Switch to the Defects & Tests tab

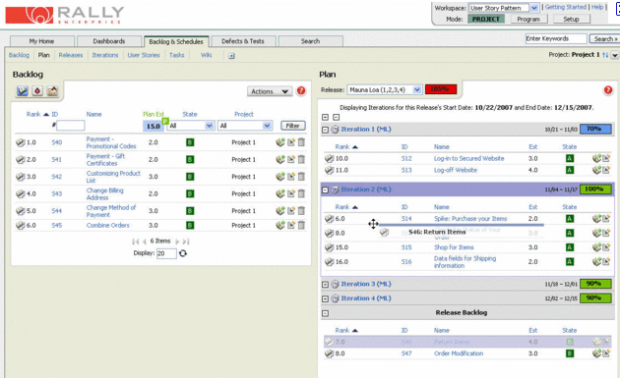[243, 41]
